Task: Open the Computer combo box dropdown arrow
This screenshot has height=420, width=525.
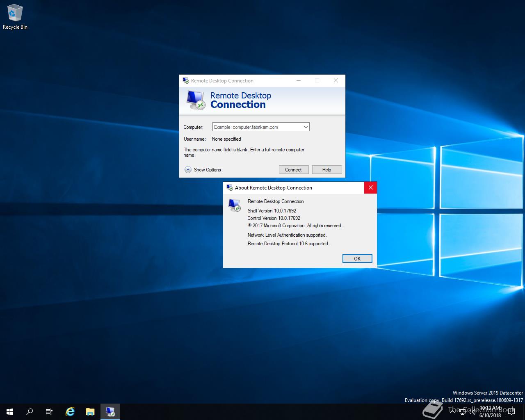Action: [306, 127]
